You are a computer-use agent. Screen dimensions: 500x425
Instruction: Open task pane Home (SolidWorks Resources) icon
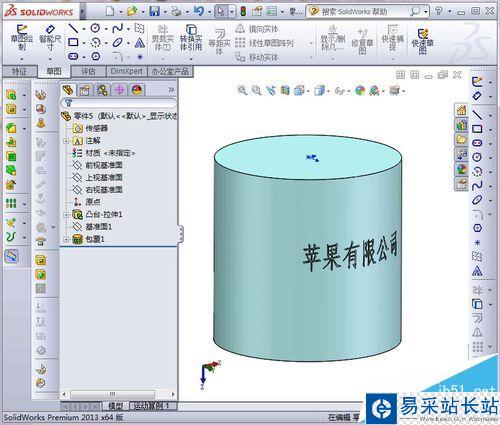(462, 110)
